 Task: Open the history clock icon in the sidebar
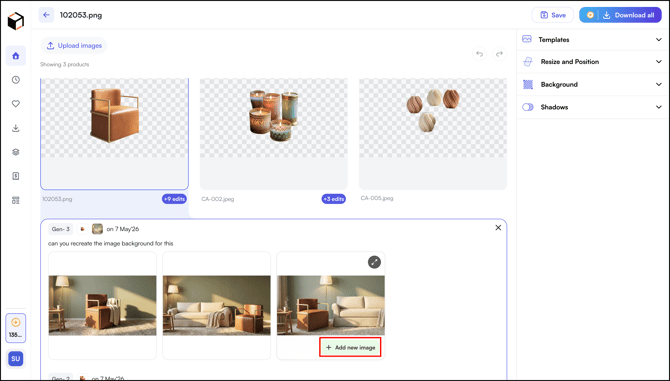[16, 80]
